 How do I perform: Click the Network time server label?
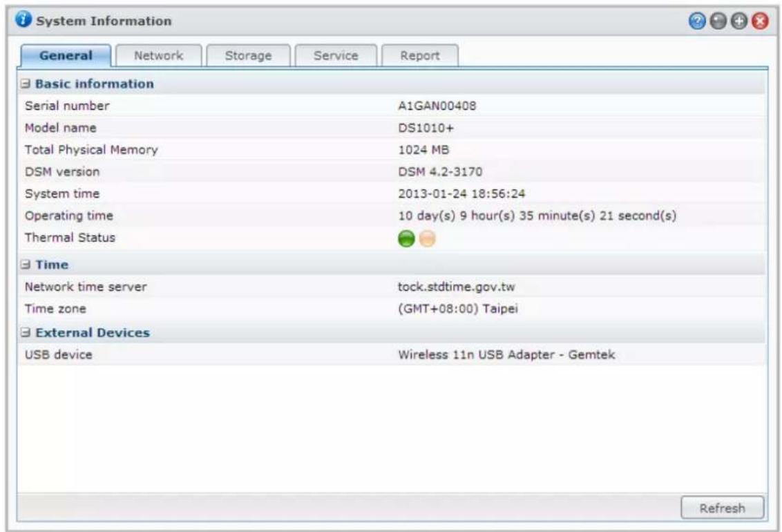tap(86, 287)
